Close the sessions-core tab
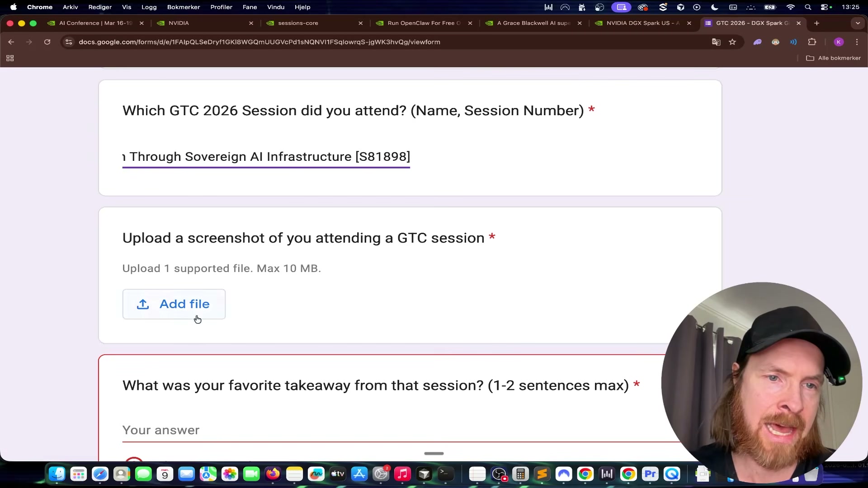868x488 pixels. point(361,23)
